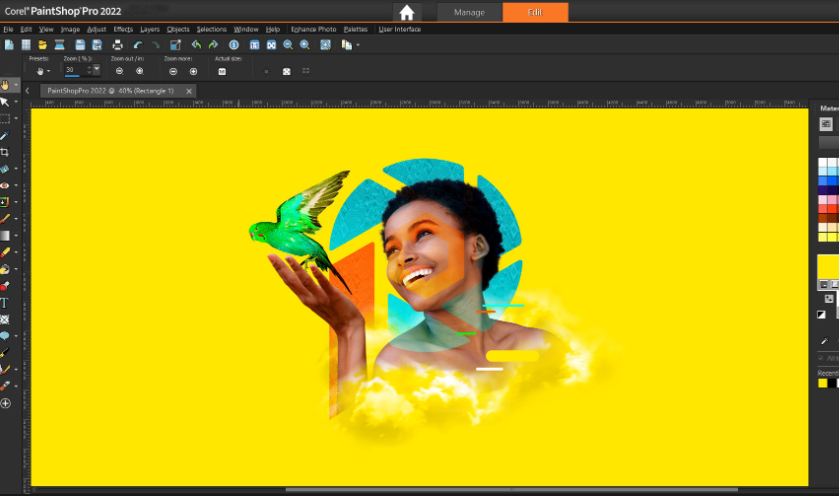Click the Undo arrow icon
This screenshot has width=839, height=497.
137,45
